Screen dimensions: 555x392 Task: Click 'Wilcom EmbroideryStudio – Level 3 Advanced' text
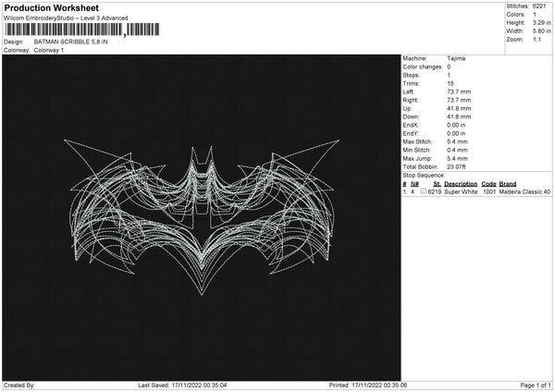(x=66, y=18)
